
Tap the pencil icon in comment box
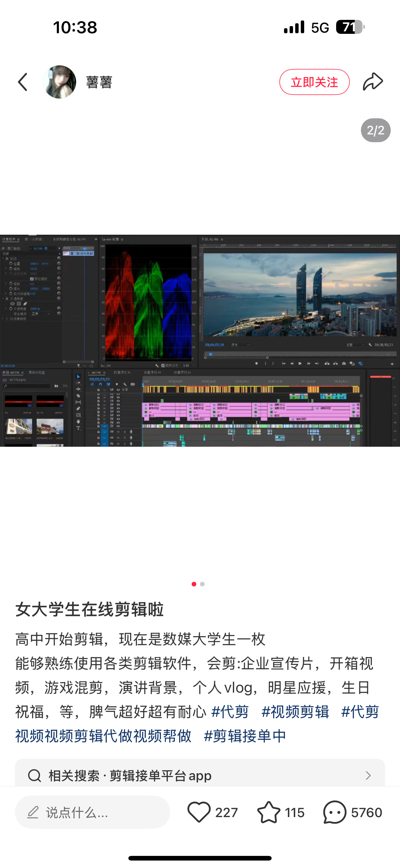pos(33,812)
